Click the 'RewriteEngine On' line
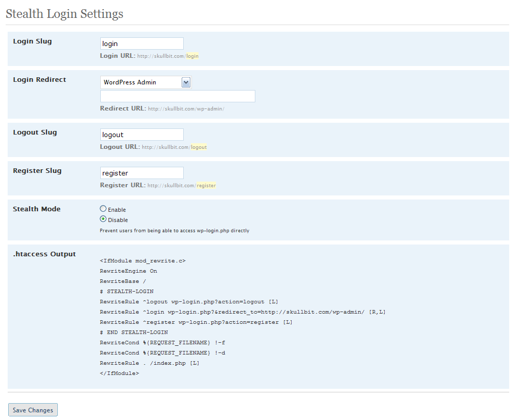Viewport: 523px width, 420px height. coord(128,271)
